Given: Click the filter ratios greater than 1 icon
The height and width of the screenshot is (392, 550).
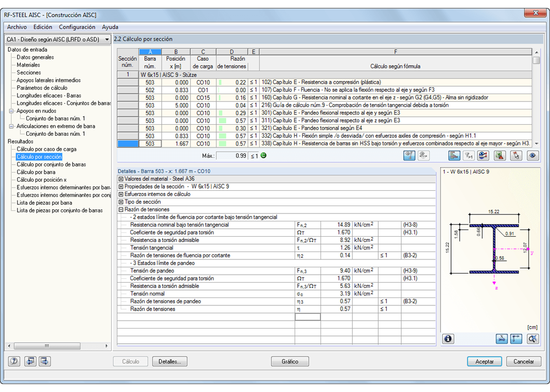Looking at the screenshot, I should pos(469,155).
